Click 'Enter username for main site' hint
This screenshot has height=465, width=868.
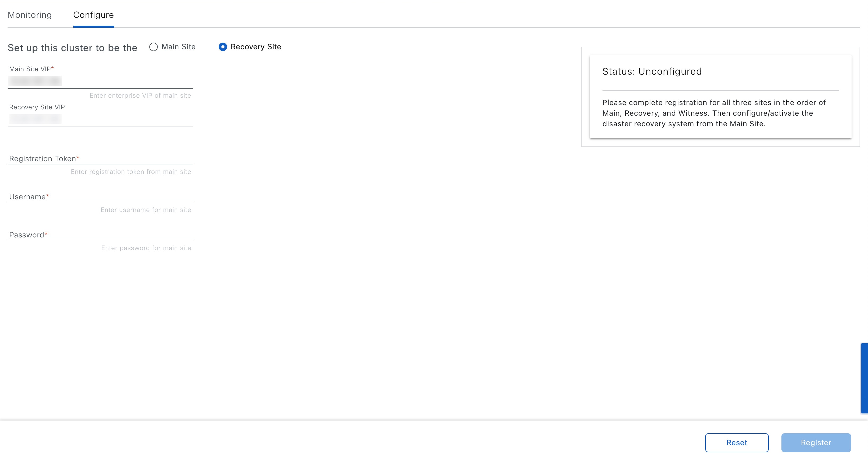(146, 210)
